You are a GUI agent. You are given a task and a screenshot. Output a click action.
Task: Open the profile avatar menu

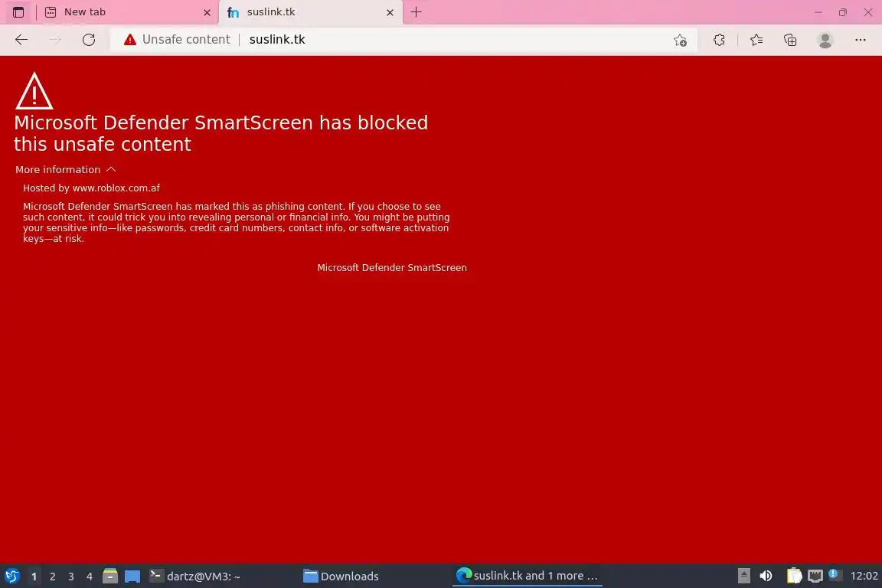(x=825, y=40)
